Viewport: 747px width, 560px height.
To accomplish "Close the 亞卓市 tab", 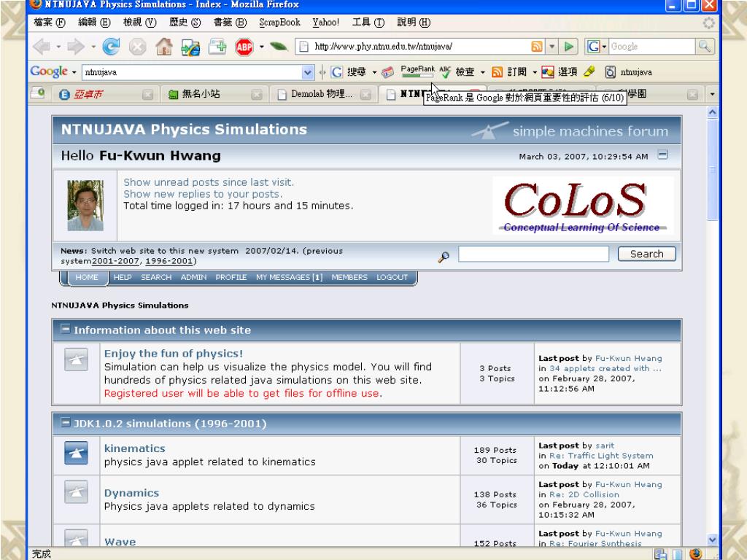I will point(147,94).
